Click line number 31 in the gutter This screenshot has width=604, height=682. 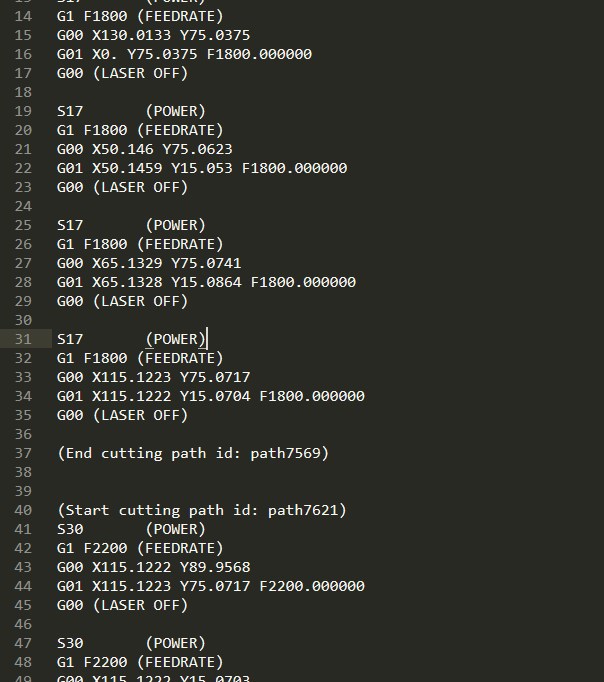(x=23, y=339)
